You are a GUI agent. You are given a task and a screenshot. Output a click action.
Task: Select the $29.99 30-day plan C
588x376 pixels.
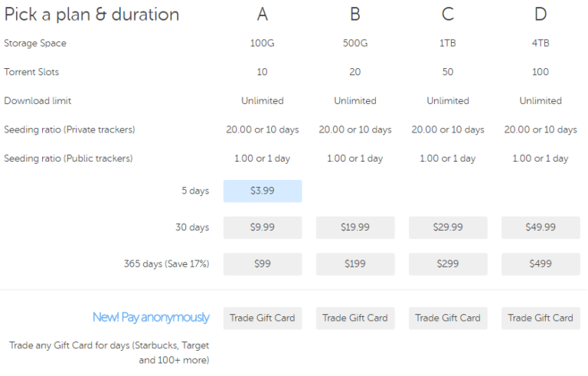coord(448,227)
